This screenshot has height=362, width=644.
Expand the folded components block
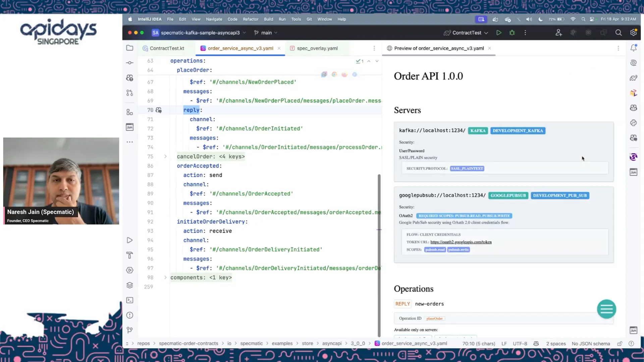pyautogui.click(x=165, y=278)
